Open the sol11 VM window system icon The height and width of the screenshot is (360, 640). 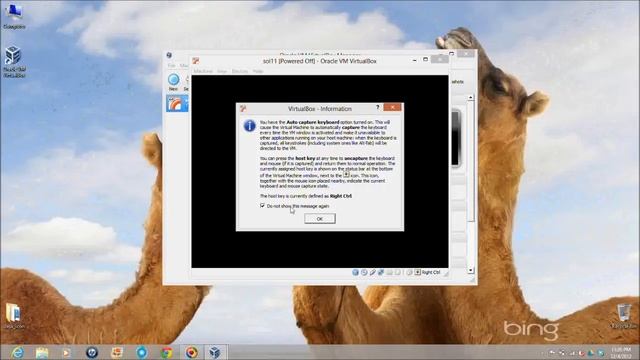point(196,61)
